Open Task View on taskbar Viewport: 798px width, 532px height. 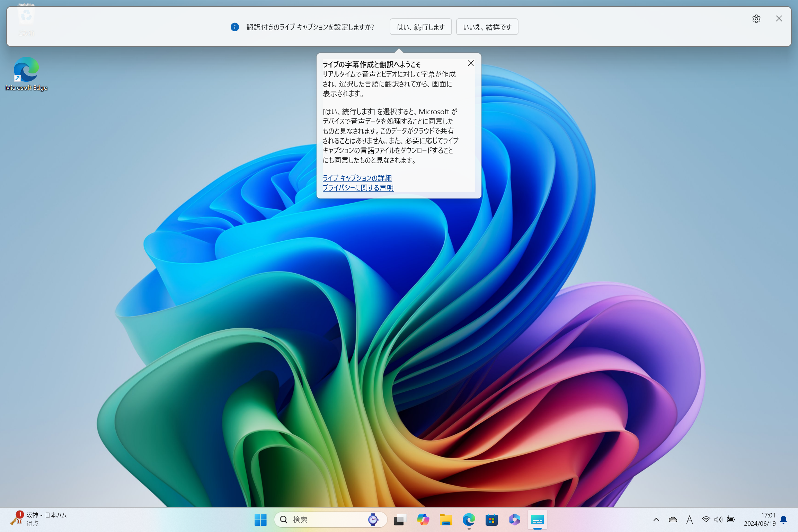[399, 520]
